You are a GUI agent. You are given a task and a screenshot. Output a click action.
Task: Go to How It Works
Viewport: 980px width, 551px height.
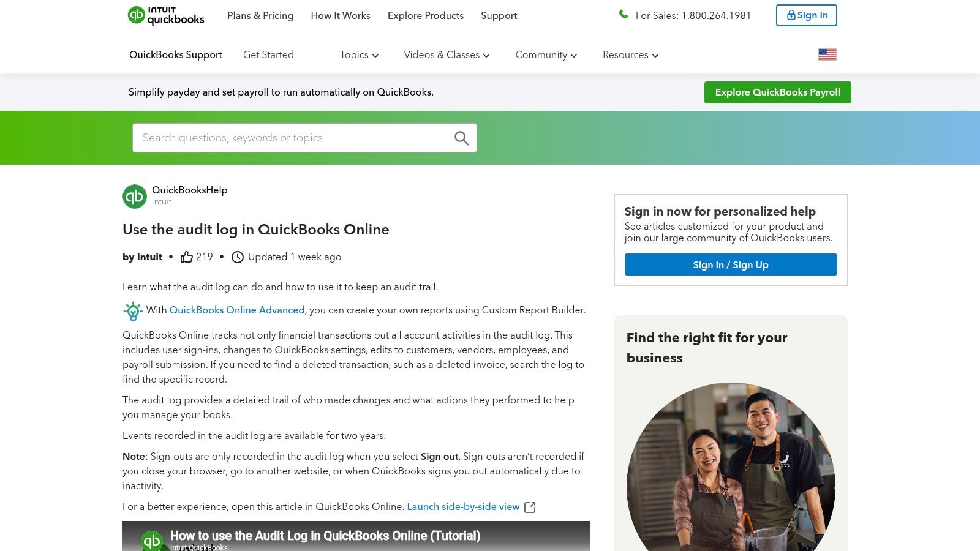(x=341, y=16)
